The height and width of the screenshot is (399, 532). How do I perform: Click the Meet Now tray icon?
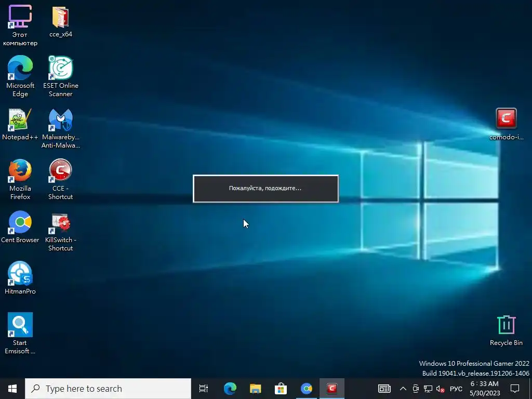click(416, 389)
